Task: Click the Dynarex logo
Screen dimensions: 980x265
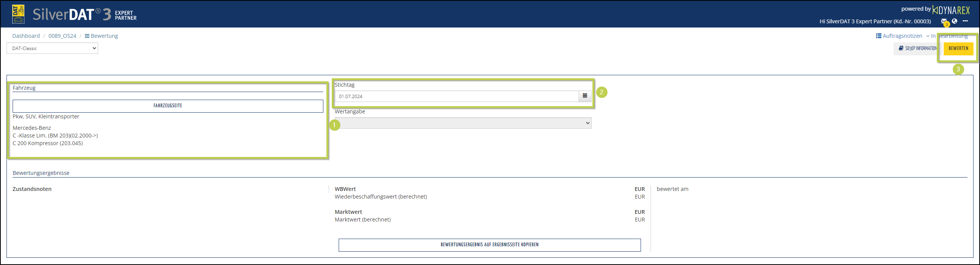Action: point(951,10)
